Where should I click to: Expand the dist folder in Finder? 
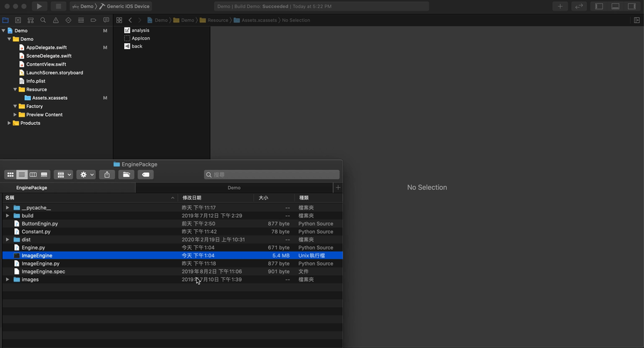pos(7,239)
